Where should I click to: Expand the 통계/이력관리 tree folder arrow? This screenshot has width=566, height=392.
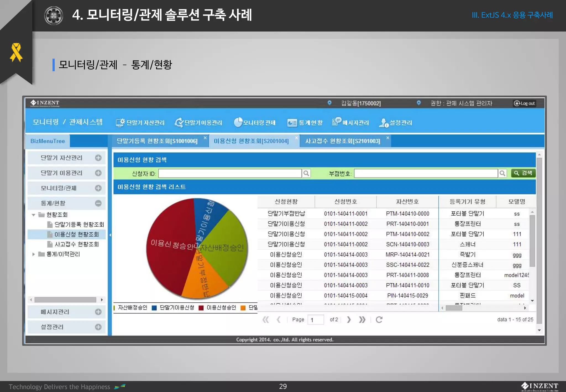pos(33,254)
